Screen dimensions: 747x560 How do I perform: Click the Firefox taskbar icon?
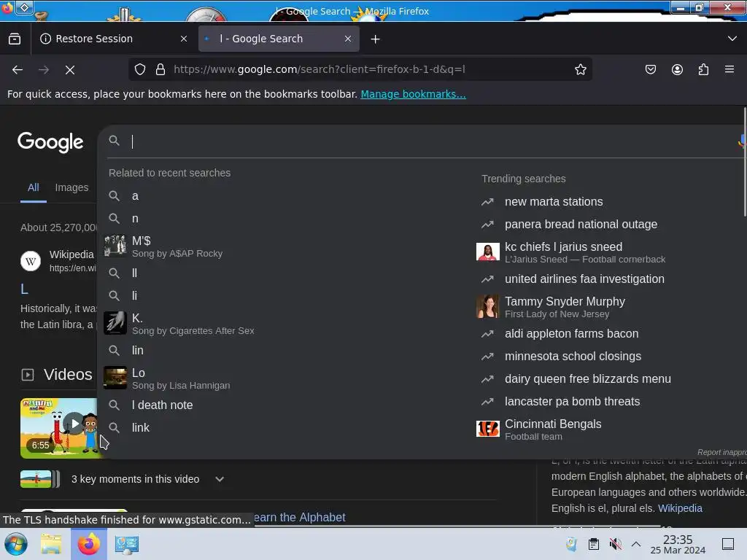pyautogui.click(x=88, y=544)
